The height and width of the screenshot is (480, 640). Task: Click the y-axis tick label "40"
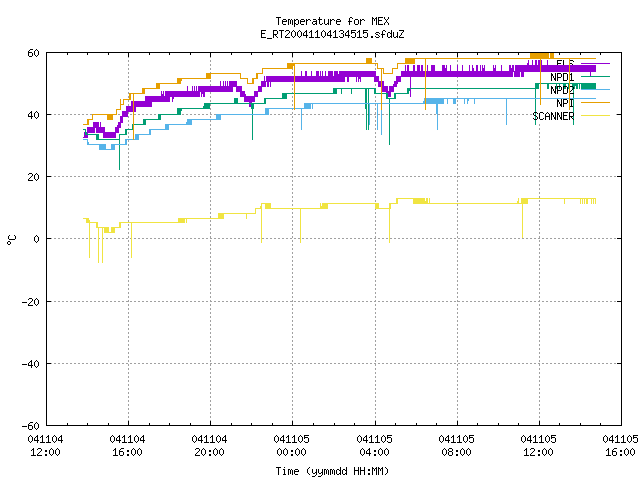coord(33,115)
